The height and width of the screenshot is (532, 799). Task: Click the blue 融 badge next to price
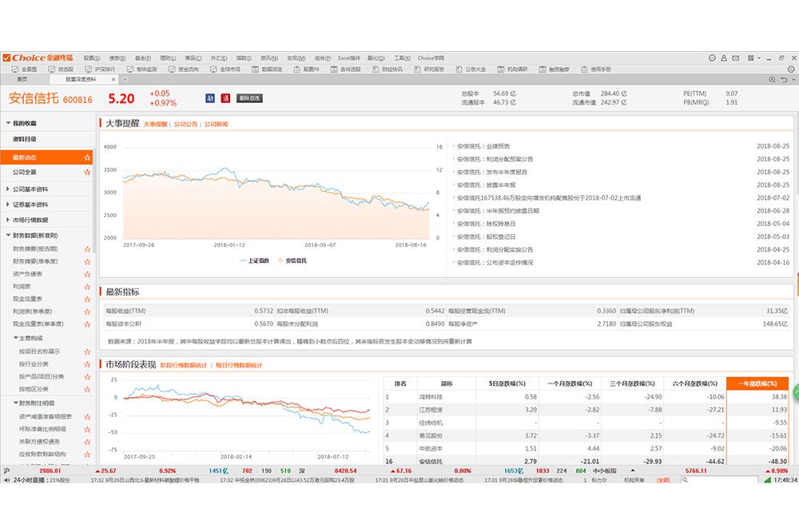point(210,97)
